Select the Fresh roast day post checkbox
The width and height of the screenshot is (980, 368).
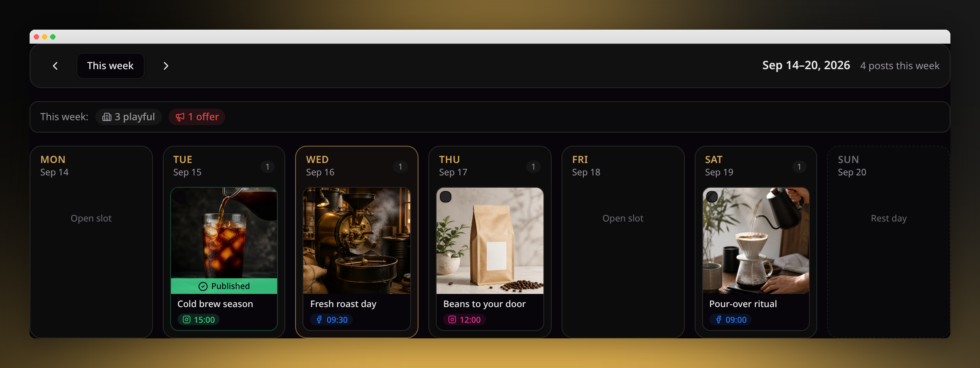tap(312, 197)
